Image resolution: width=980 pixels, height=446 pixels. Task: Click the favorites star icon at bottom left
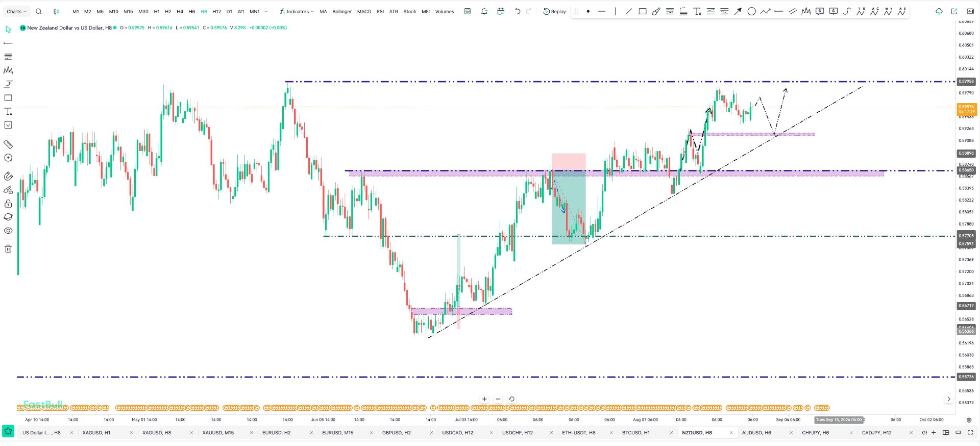(8, 431)
